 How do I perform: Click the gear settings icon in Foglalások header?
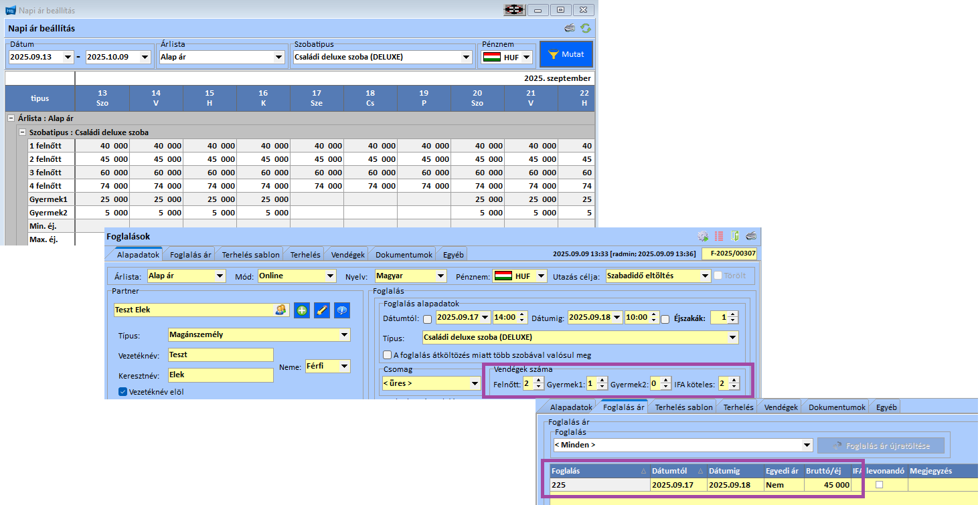[x=703, y=236]
